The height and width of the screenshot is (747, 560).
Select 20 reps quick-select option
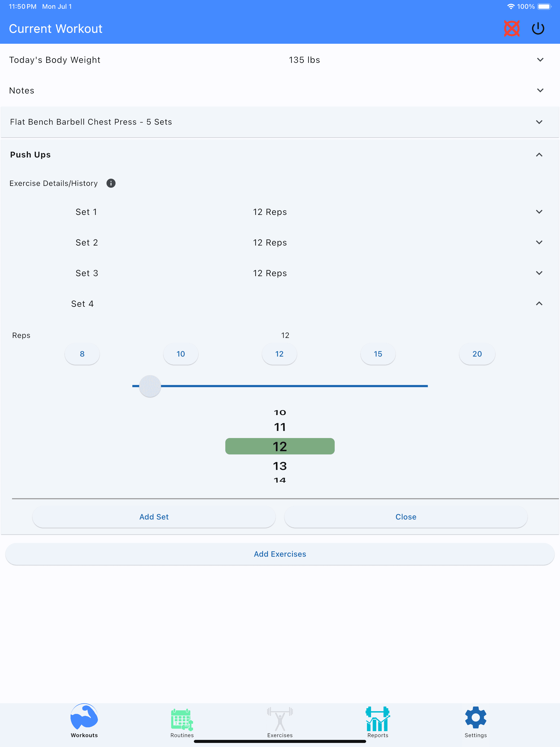pos(477,354)
